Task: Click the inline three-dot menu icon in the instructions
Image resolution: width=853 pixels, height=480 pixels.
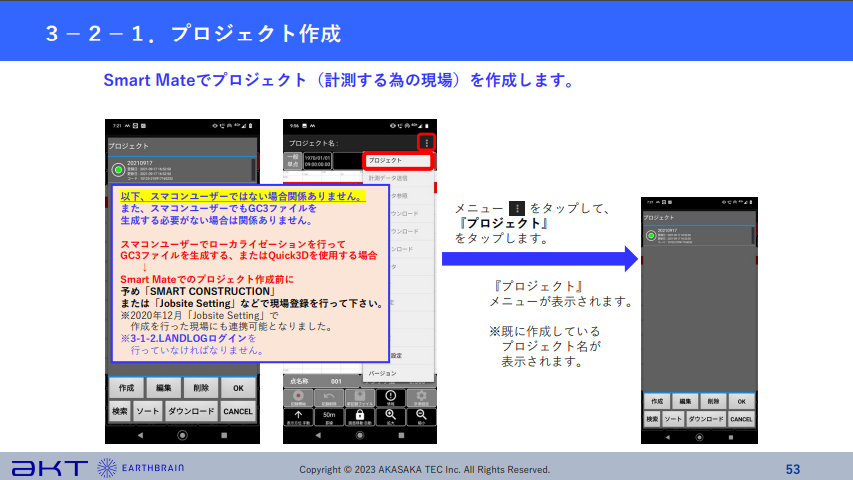Action: click(517, 208)
